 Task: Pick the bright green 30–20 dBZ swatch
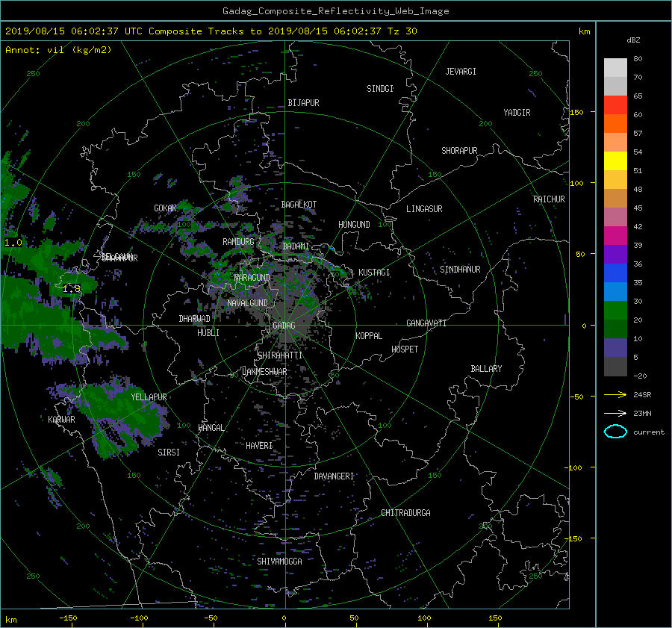(615, 311)
